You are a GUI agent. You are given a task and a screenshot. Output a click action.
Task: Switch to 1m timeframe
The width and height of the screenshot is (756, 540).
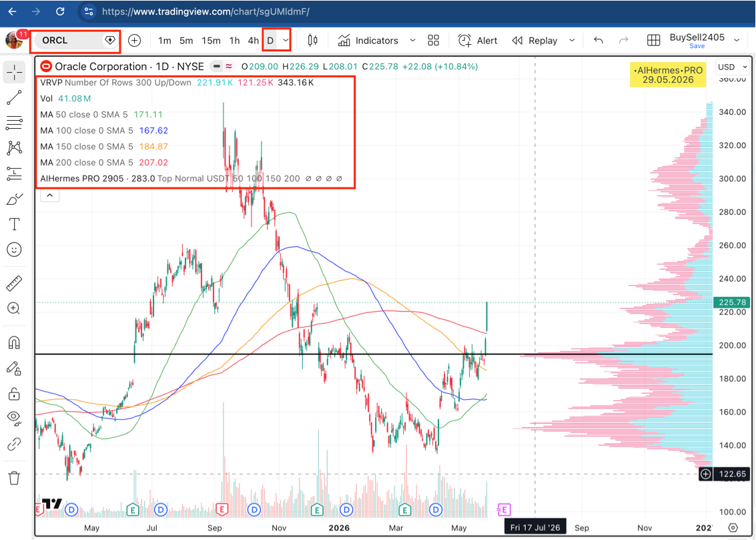(164, 41)
